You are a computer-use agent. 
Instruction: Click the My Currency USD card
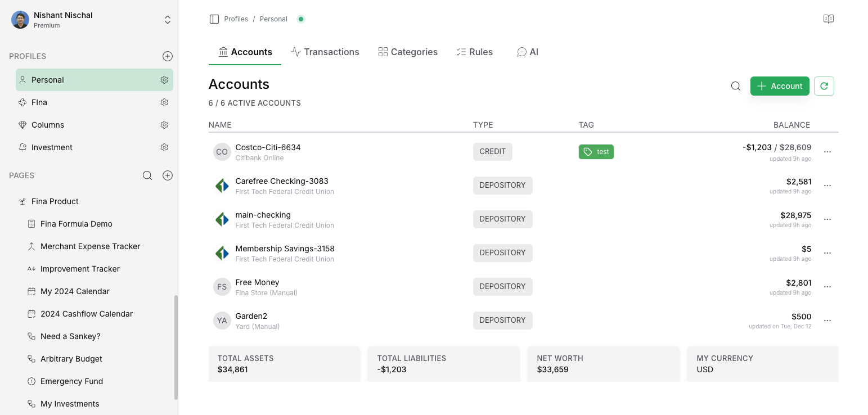763,364
